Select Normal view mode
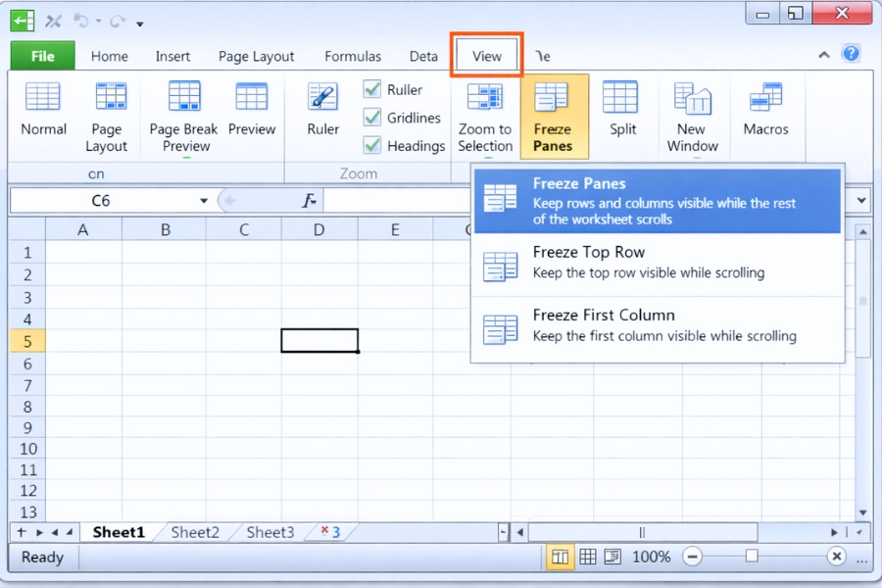This screenshot has width=882, height=588. [43, 113]
